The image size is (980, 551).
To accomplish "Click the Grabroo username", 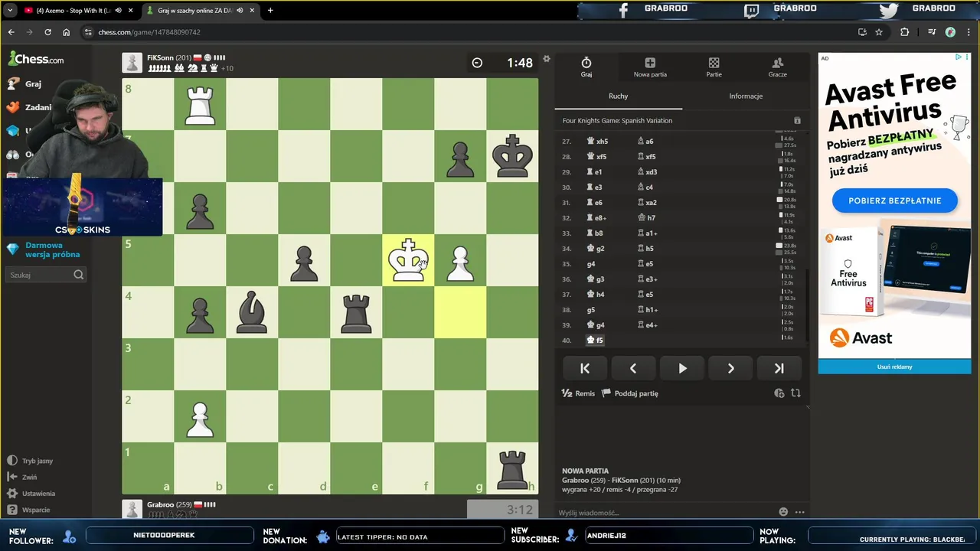I will (x=161, y=504).
